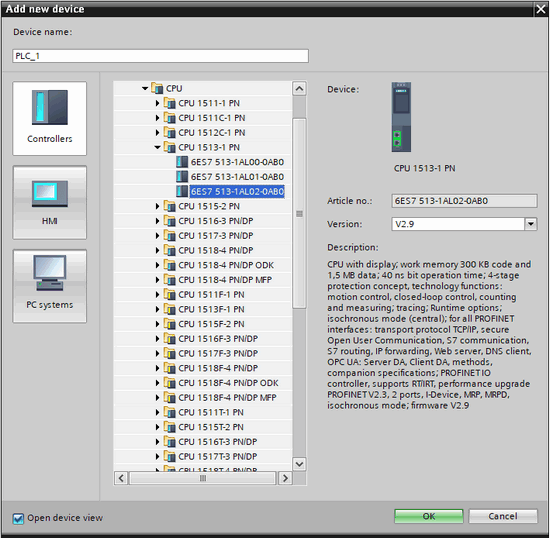Expand the CPU 1515-2 PN node
The height and width of the screenshot is (538, 550).
(157, 206)
